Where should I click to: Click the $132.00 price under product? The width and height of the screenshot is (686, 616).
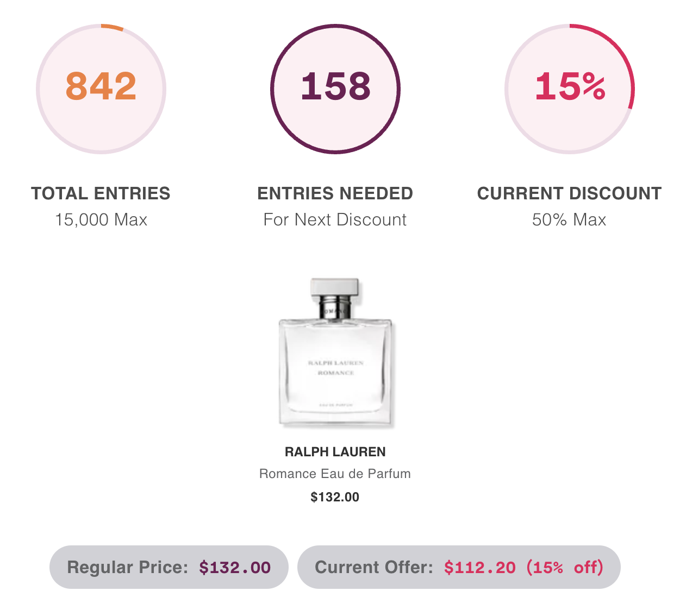click(335, 497)
